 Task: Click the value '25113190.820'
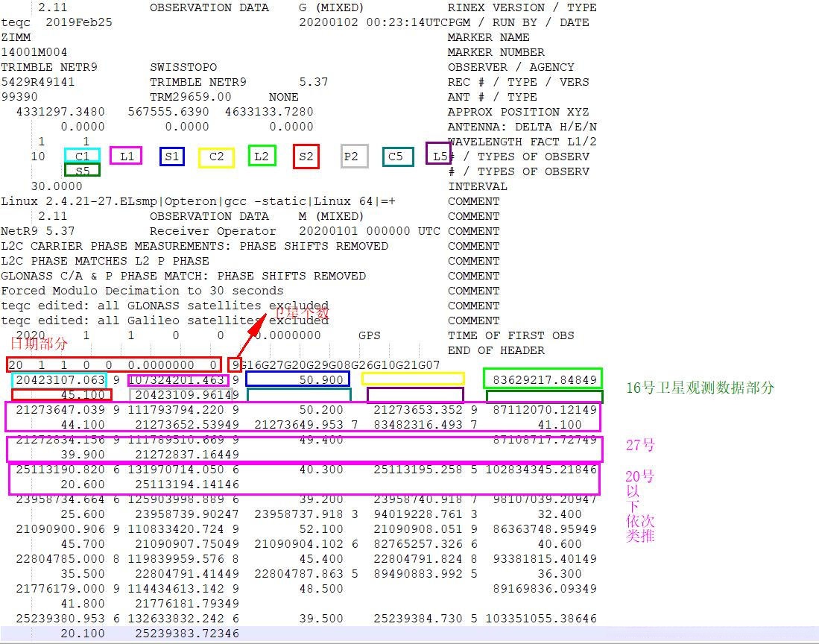(60, 469)
